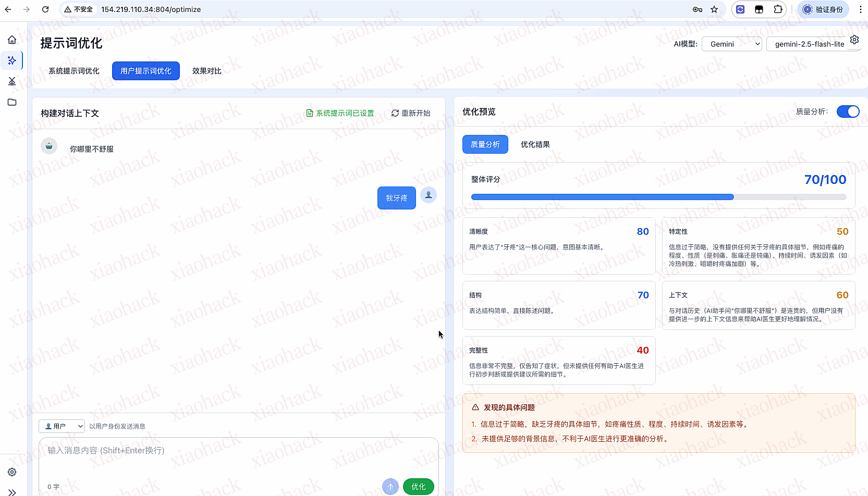Click the refresh icon next to 重新开始

coord(395,113)
